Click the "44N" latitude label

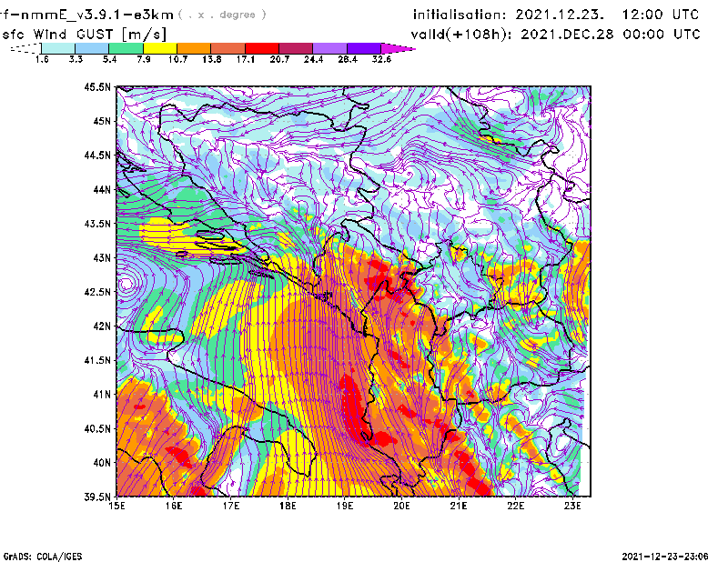tap(102, 189)
